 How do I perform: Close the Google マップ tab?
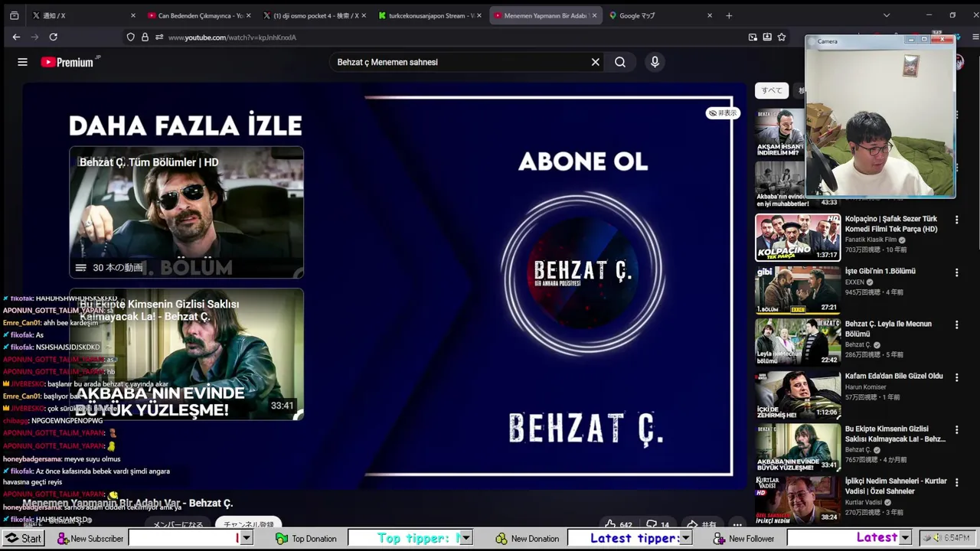pos(710,15)
